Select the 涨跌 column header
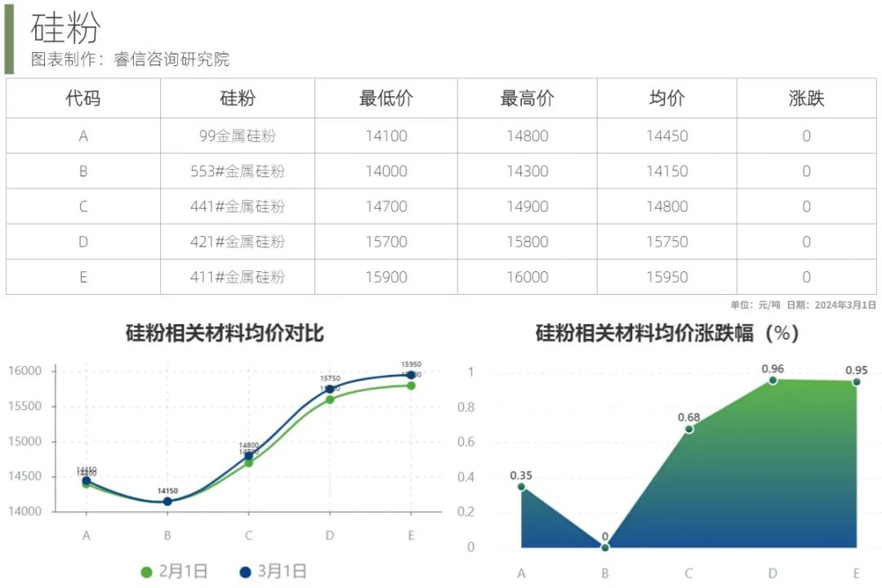The image size is (882, 588). coord(806,99)
